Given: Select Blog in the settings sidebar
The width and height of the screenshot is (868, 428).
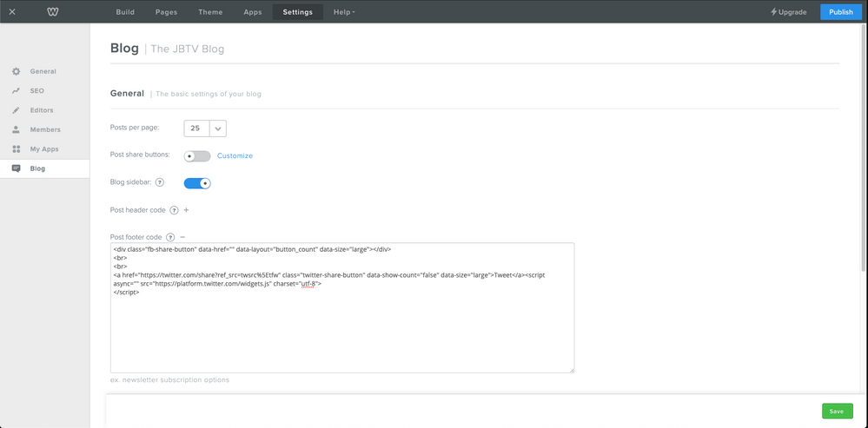Looking at the screenshot, I should (x=45, y=168).
